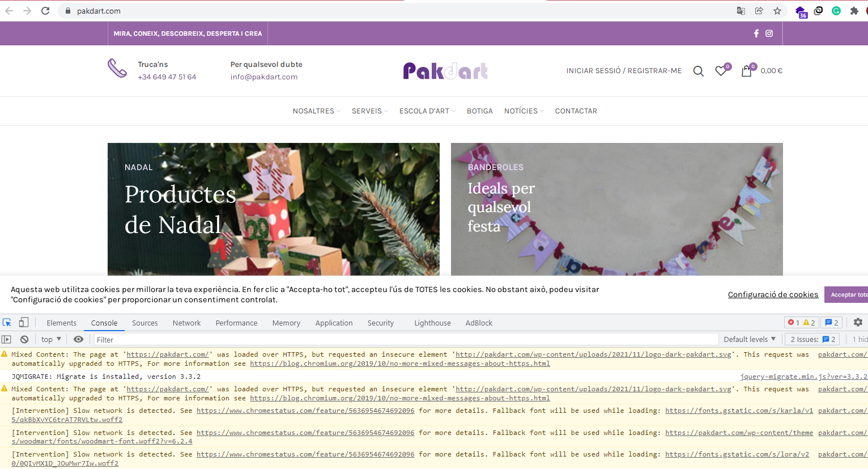Bookmark this page with the star icon
Image resolution: width=868 pixels, height=469 pixels.
(x=777, y=11)
